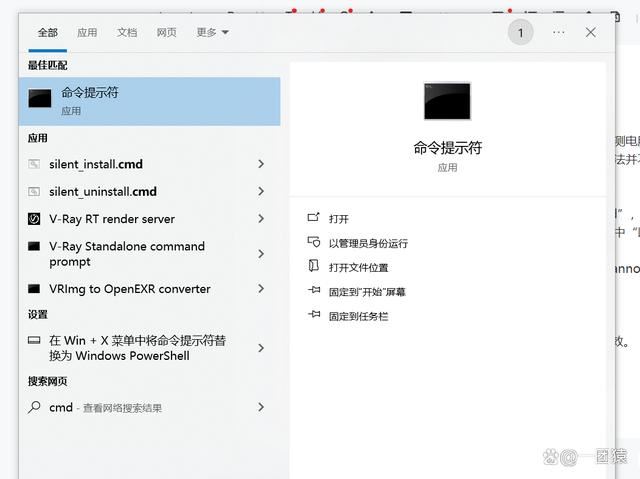Open the 更多 dropdown filter

[x=212, y=32]
